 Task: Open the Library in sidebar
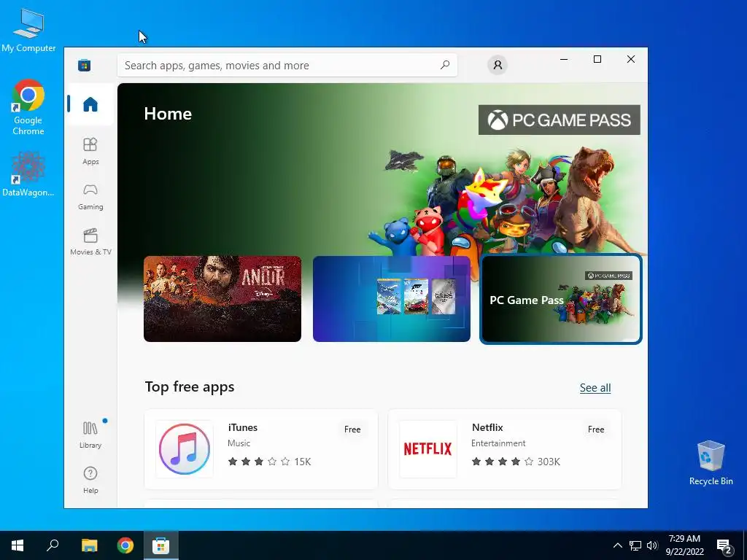(x=90, y=435)
